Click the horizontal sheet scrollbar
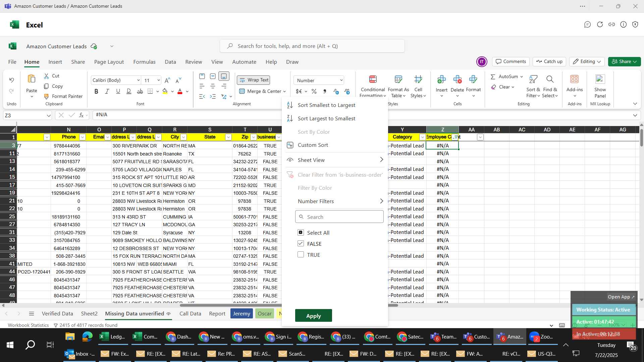This screenshot has width=644, height=362. click(288, 305)
